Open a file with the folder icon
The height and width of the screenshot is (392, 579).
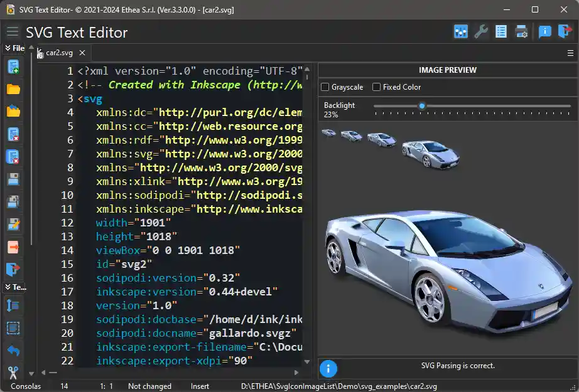tap(13, 89)
